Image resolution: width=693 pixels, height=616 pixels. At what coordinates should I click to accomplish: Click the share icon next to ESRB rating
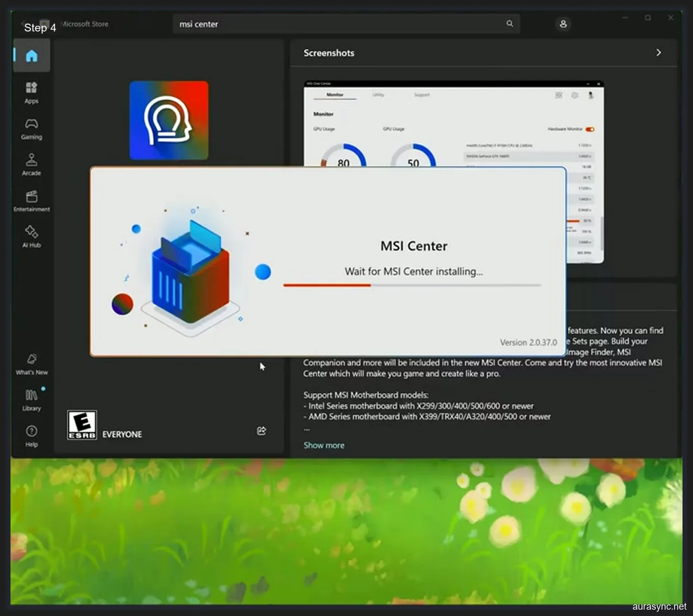point(261,430)
